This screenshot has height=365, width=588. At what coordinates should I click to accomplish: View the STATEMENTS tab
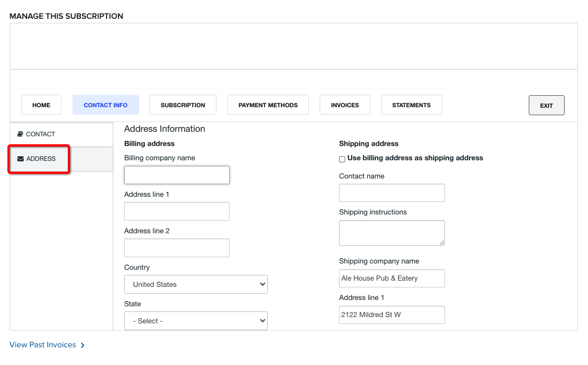coord(411,105)
